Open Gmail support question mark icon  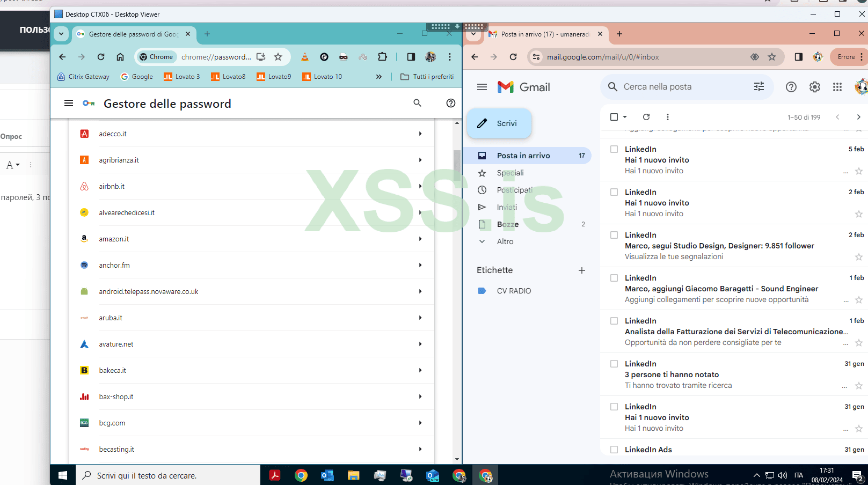click(x=791, y=87)
